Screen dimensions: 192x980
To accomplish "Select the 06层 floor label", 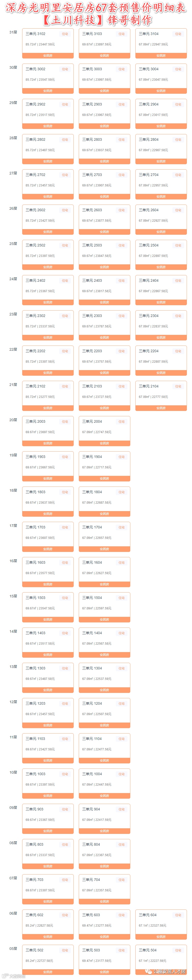I will point(13,913).
